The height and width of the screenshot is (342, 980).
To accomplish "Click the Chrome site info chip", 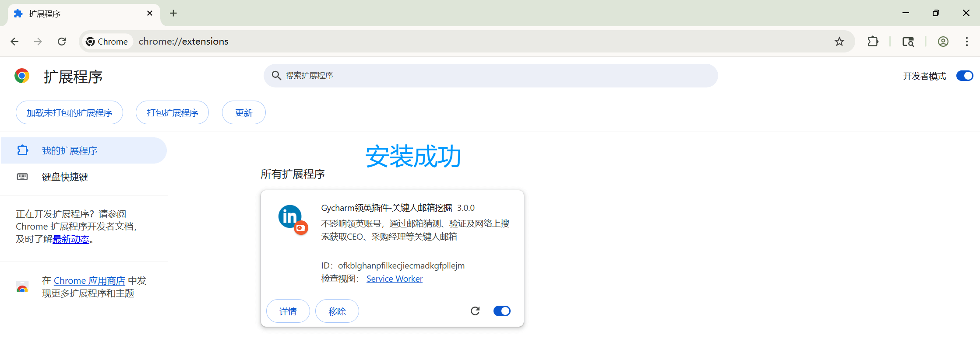I will (x=107, y=42).
